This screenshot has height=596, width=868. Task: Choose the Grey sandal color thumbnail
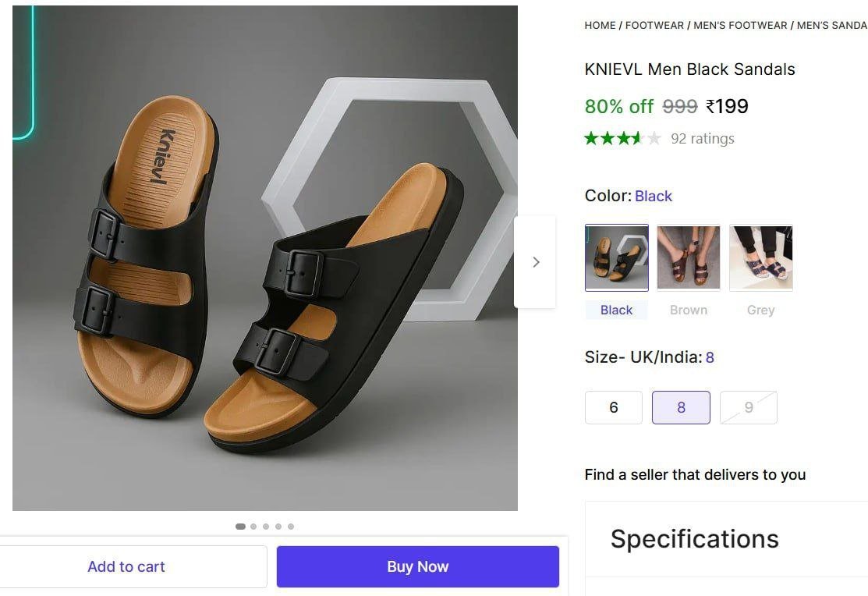coord(760,257)
